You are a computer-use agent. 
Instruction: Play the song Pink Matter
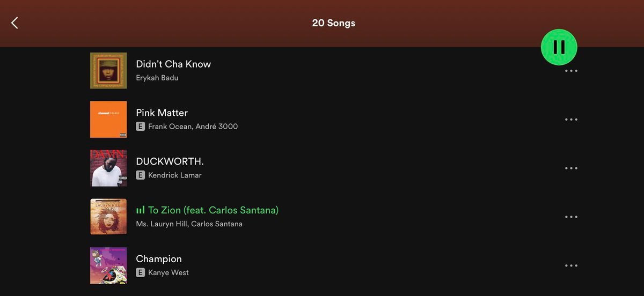tap(162, 113)
